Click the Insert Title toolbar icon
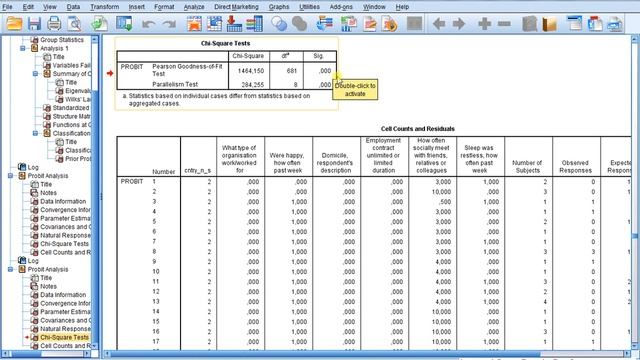This screenshot has width=640, height=360. pyautogui.click(x=595, y=24)
